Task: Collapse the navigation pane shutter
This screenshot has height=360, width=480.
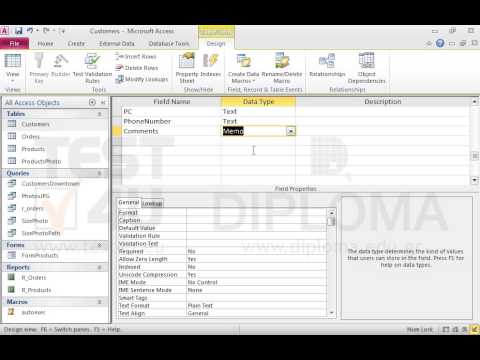Action: coord(103,102)
